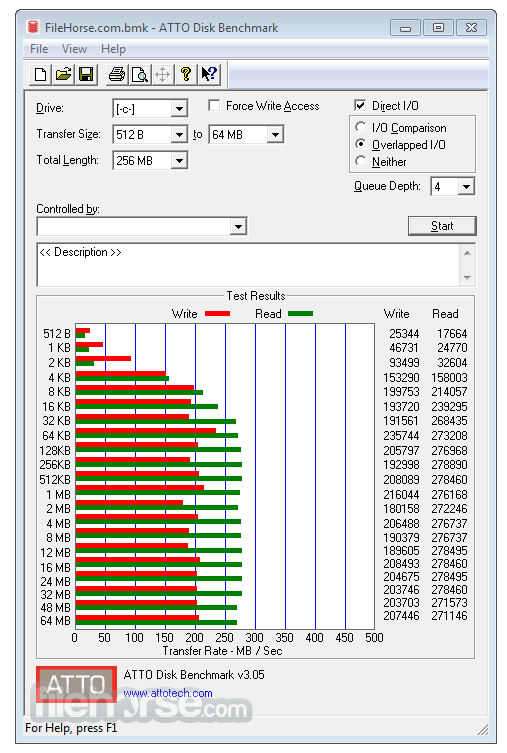
Task: Click inside the Description text box
Action: click(249, 265)
